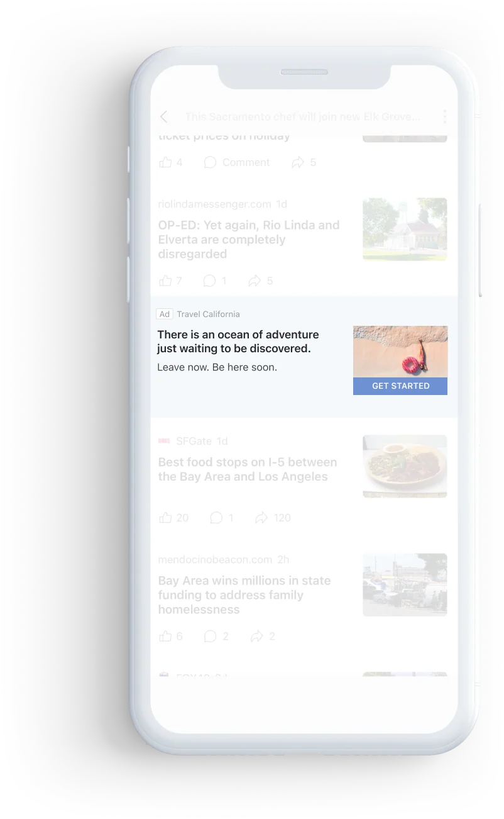Open the Travel California ad headline

click(x=238, y=342)
